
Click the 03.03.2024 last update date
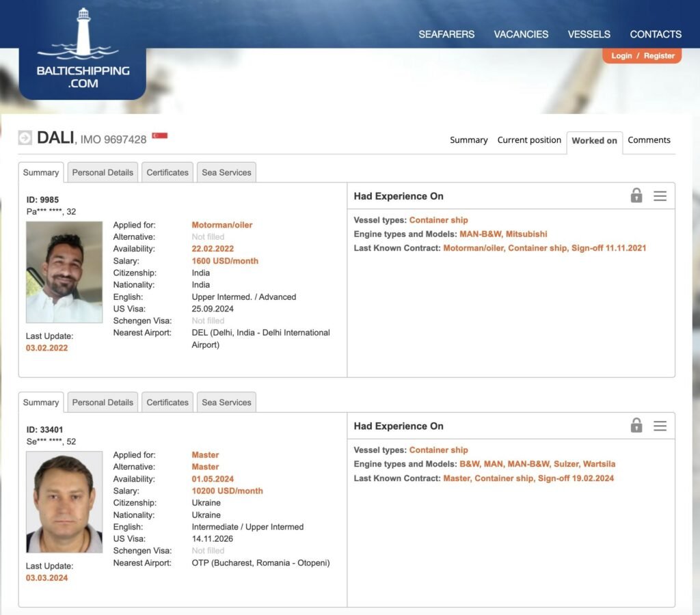(47, 578)
